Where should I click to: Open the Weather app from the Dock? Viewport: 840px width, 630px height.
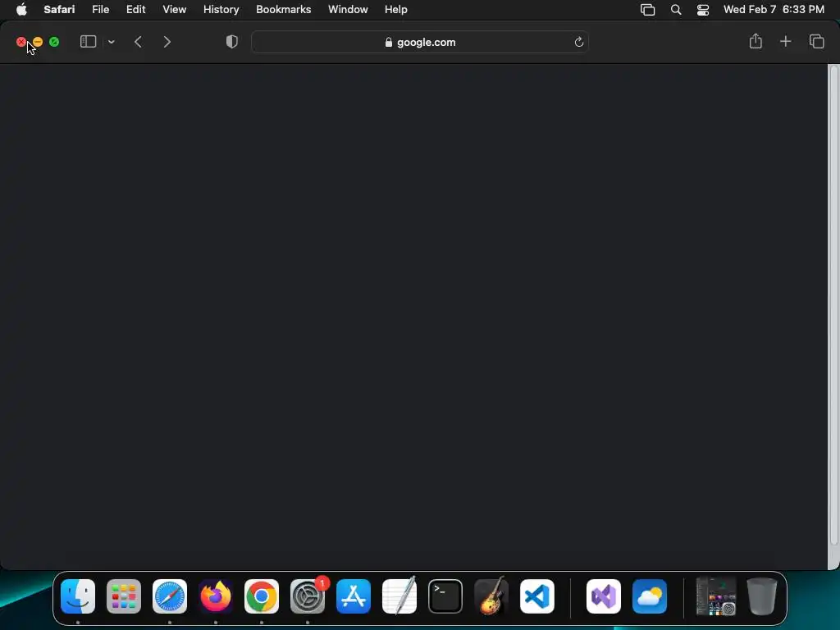point(650,596)
